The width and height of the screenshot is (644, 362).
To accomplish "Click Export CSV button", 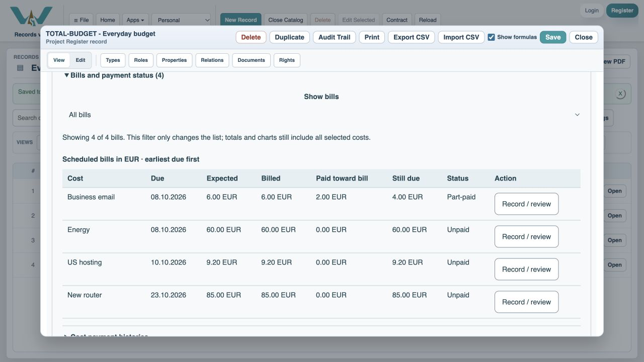I will tap(411, 37).
